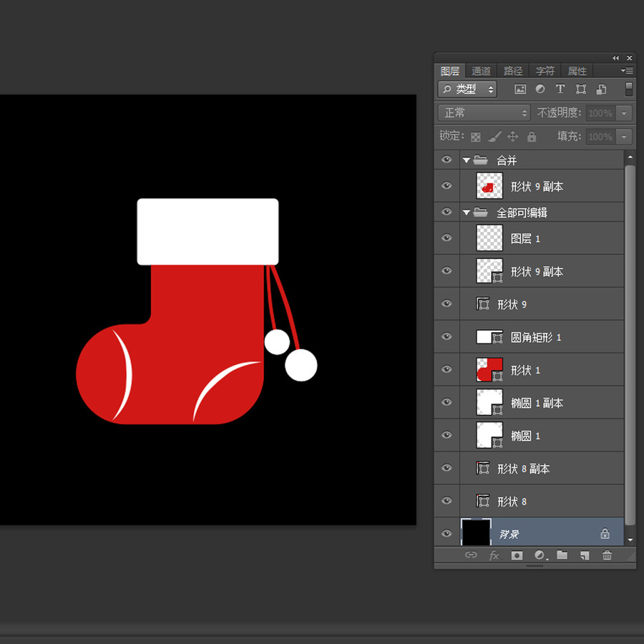The image size is (644, 644).
Task: Switch to the 属性 tab
Action: click(x=577, y=71)
